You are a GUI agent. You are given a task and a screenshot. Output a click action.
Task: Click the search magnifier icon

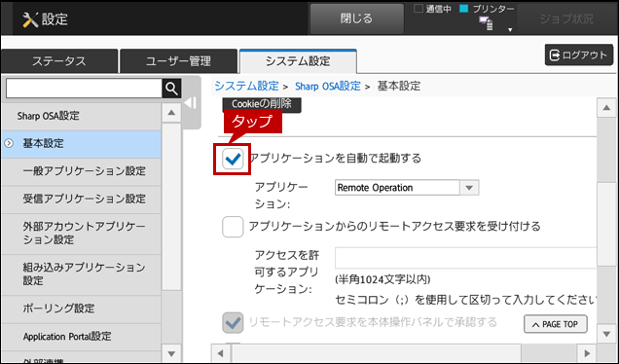171,89
